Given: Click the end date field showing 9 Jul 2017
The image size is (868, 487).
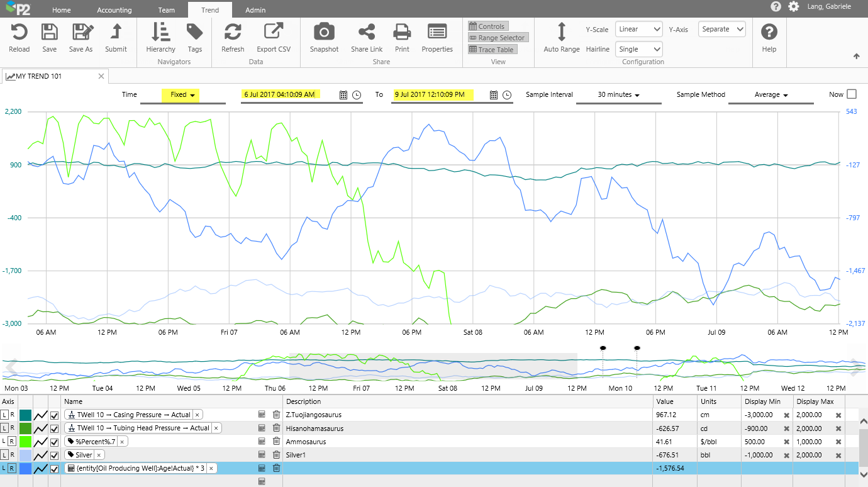Looking at the screenshot, I should pyautogui.click(x=434, y=94).
